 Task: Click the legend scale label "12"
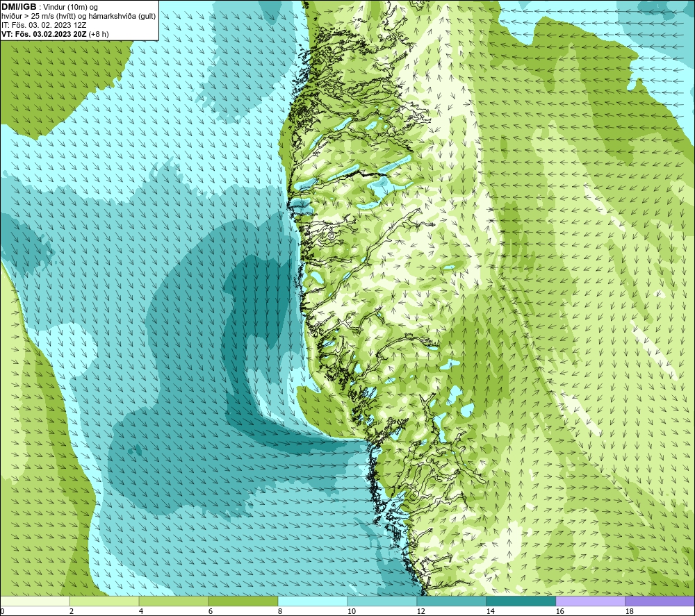coord(420,612)
